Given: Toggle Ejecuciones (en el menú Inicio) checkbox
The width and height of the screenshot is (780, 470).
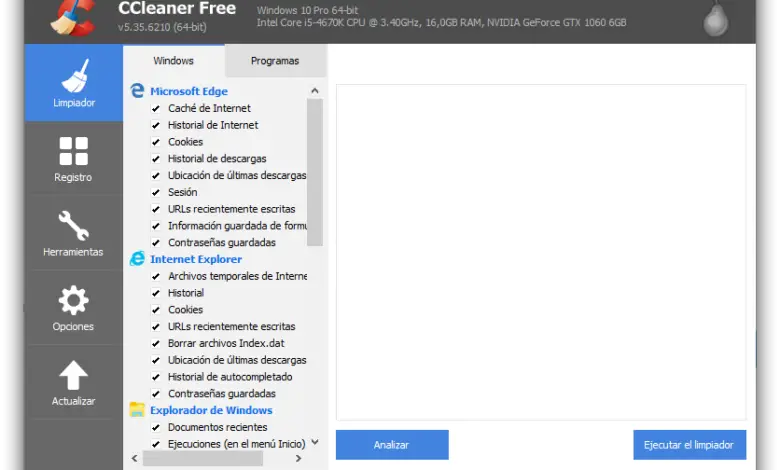Looking at the screenshot, I should pos(156,444).
